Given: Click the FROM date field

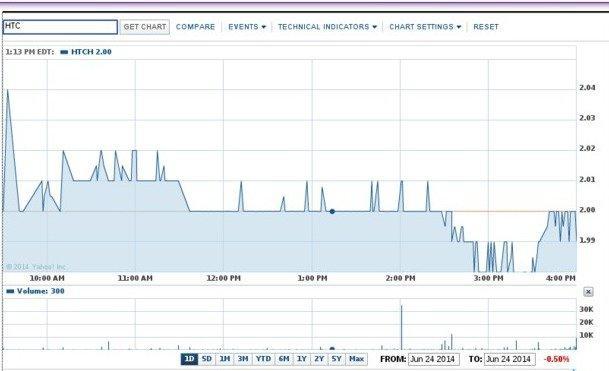Looking at the screenshot, I should coord(433,359).
